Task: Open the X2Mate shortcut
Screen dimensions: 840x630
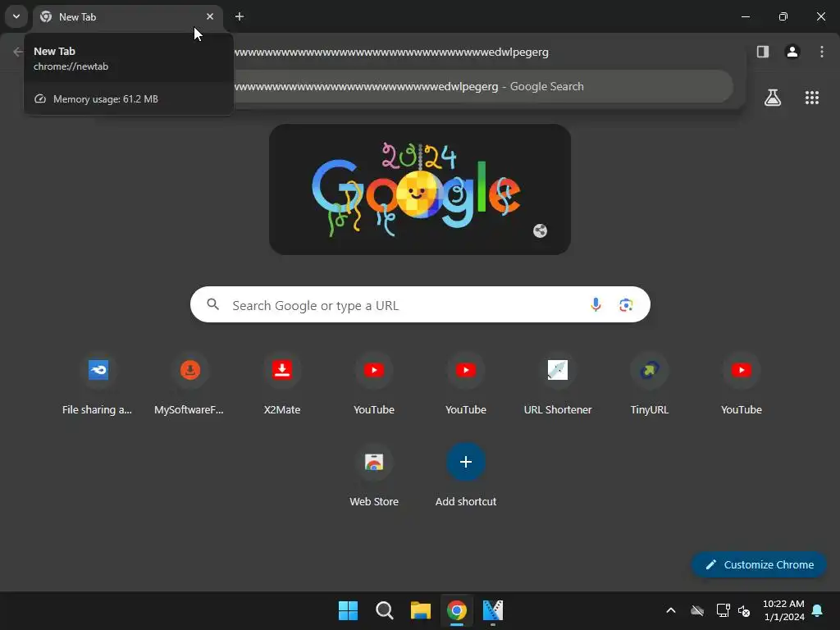Action: tap(282, 384)
